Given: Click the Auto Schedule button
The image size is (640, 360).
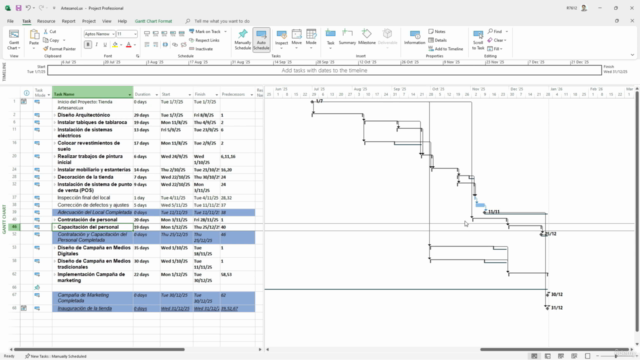Looking at the screenshot, I should [261, 40].
